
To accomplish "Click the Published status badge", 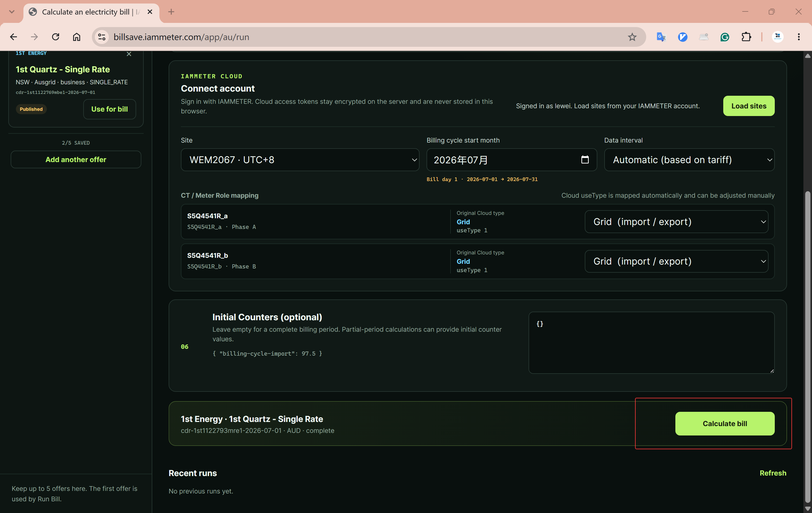I will (x=31, y=109).
